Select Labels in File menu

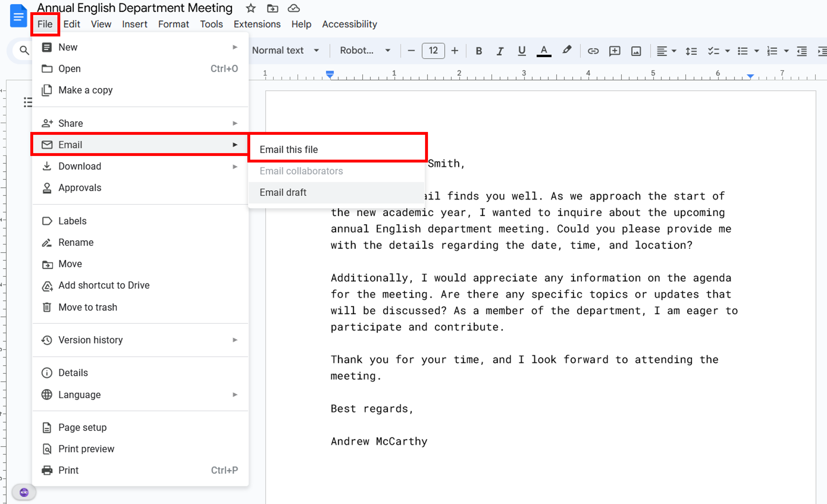tap(140, 221)
